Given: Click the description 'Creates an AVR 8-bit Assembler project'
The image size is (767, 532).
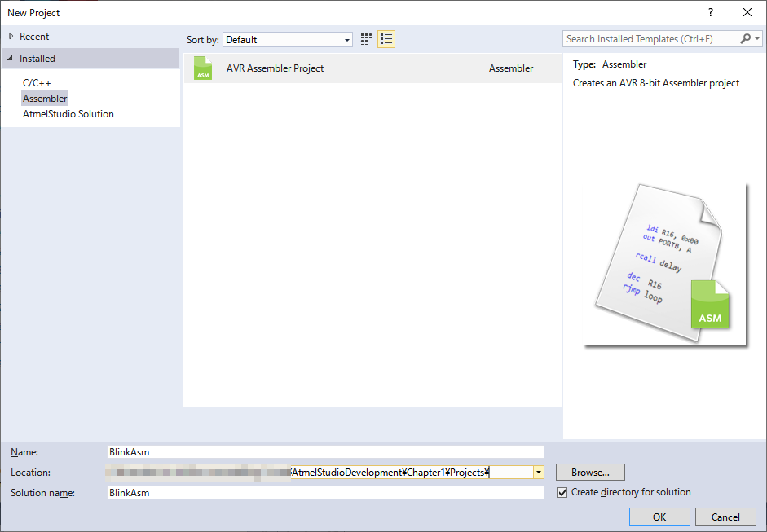Looking at the screenshot, I should (x=656, y=83).
